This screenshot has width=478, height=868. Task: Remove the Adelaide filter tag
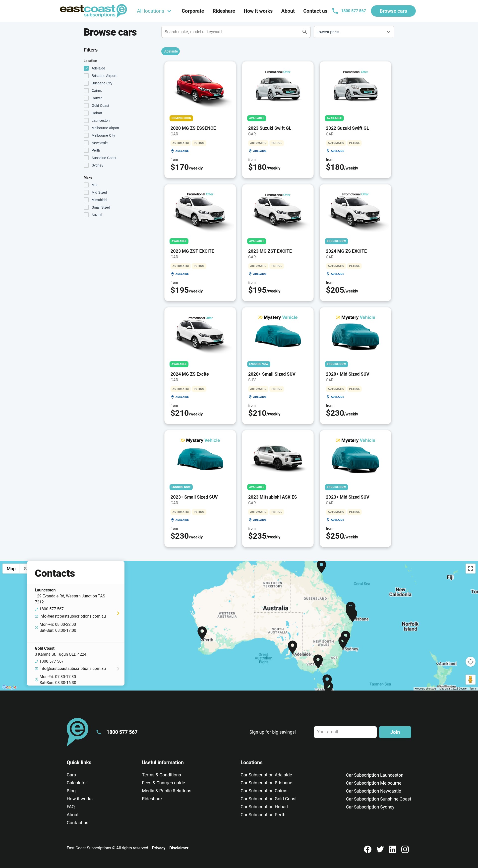click(171, 51)
